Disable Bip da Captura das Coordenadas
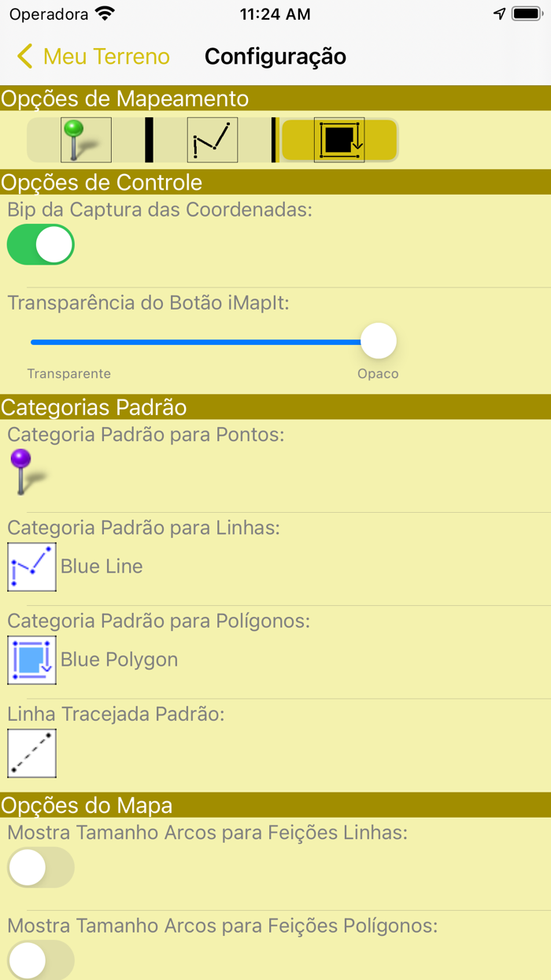 [40, 244]
